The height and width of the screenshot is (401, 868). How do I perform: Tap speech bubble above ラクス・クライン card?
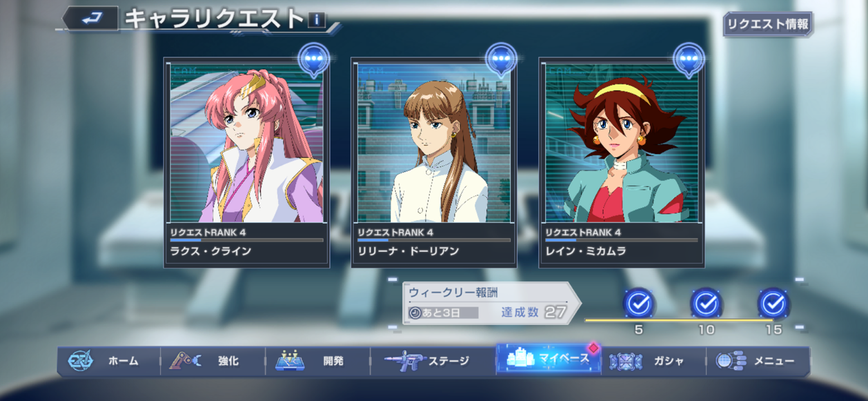(x=313, y=60)
